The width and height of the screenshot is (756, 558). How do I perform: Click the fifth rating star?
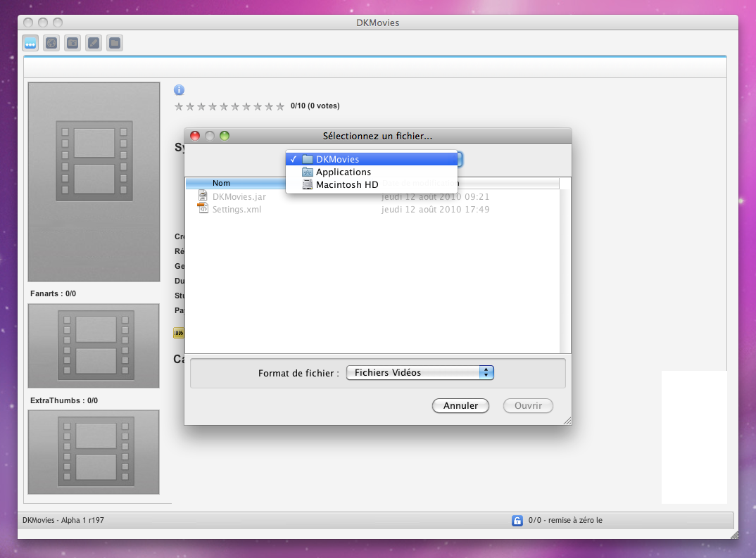224,106
